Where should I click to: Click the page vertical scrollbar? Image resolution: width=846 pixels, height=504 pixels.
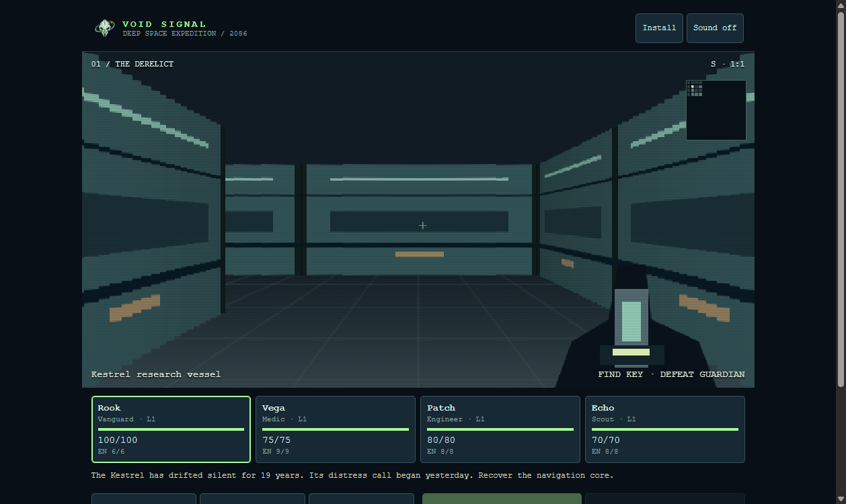[841, 199]
